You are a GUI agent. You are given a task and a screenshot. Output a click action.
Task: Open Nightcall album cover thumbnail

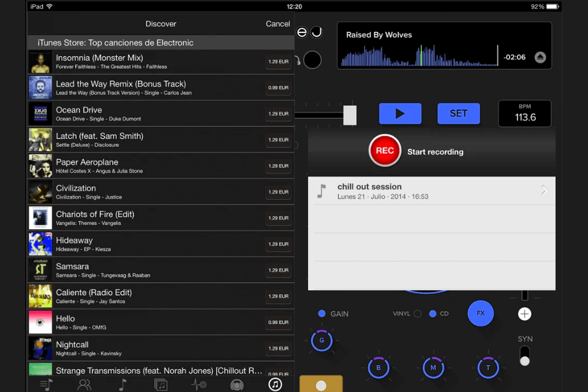[x=40, y=349]
